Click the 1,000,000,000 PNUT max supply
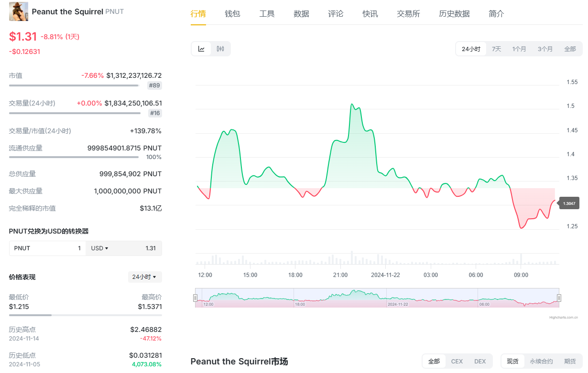The image size is (588, 373). coord(128,191)
